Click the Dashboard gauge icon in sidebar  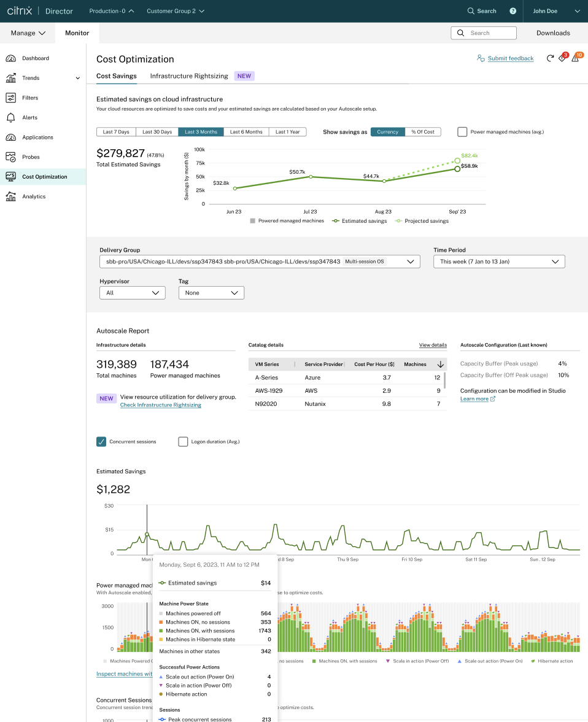[x=10, y=58]
